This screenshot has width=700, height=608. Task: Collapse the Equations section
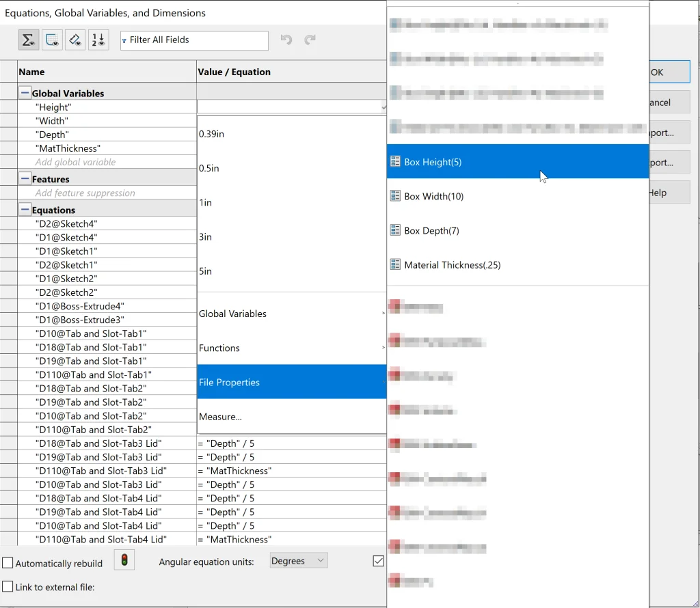25,210
